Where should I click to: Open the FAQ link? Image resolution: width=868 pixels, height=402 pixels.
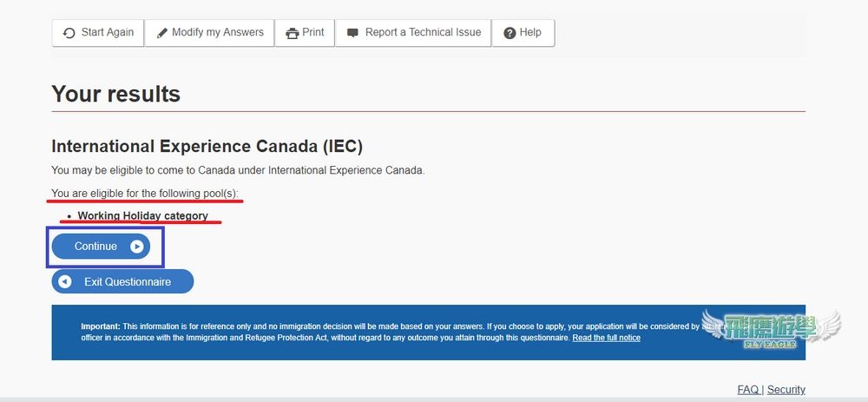click(748, 390)
